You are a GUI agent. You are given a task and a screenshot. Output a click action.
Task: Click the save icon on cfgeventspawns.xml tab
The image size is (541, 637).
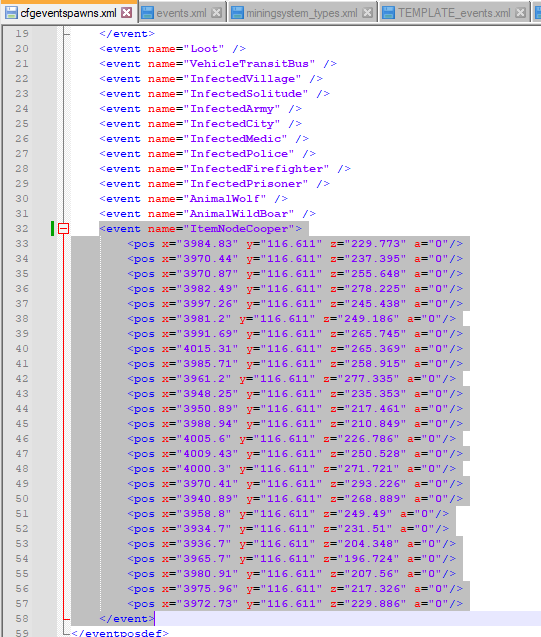(x=11, y=13)
